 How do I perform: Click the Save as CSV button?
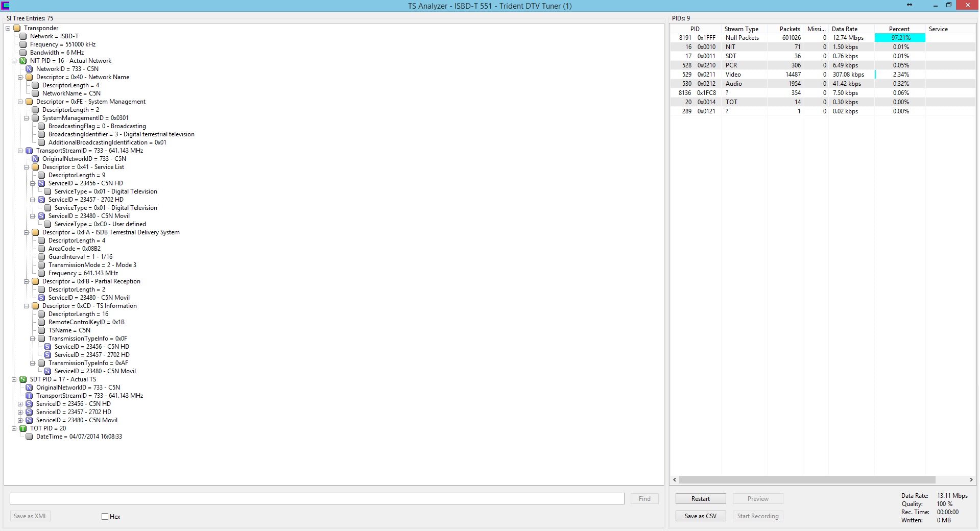pyautogui.click(x=700, y=516)
